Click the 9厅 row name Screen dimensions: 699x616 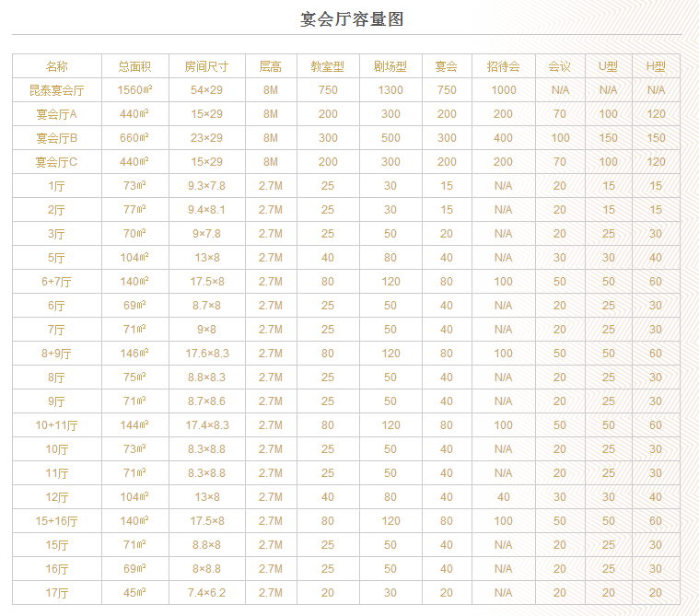point(56,401)
